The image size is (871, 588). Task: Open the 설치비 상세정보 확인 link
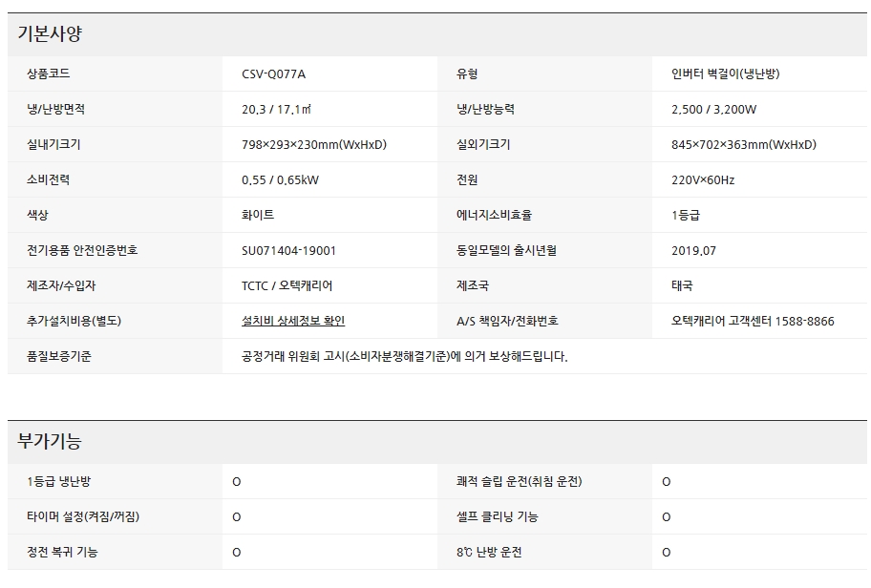click(293, 321)
